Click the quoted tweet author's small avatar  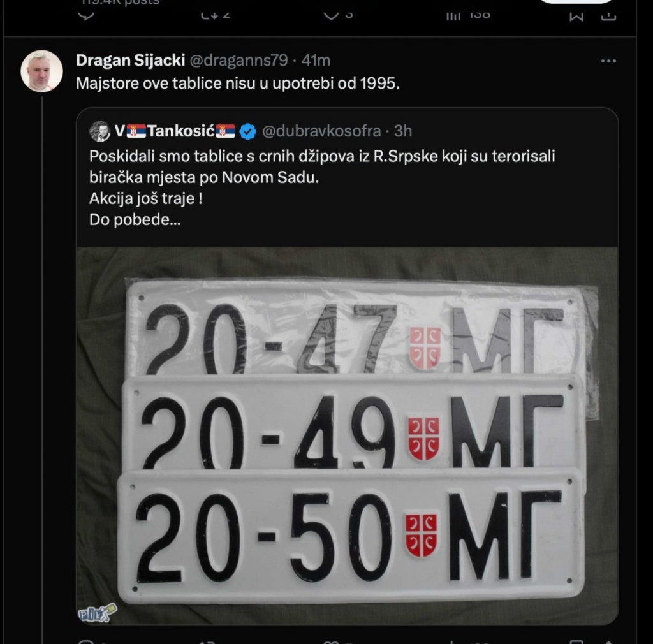[x=99, y=131]
